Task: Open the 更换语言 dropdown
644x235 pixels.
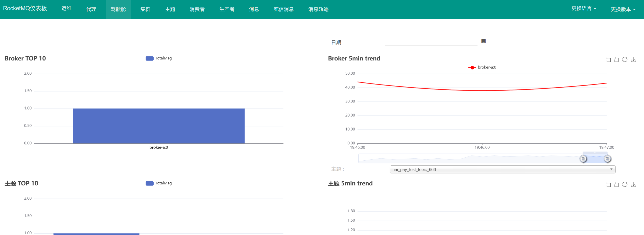Action: [x=584, y=9]
